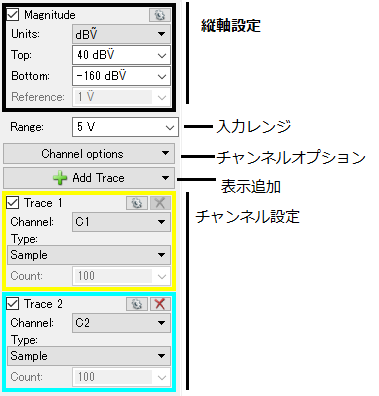
Task: Click the Trace 1 Count field 100
Action: (x=121, y=276)
